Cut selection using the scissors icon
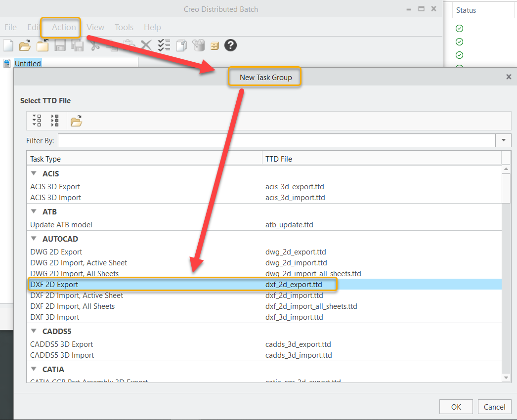The image size is (517, 420). pyautogui.click(x=94, y=45)
